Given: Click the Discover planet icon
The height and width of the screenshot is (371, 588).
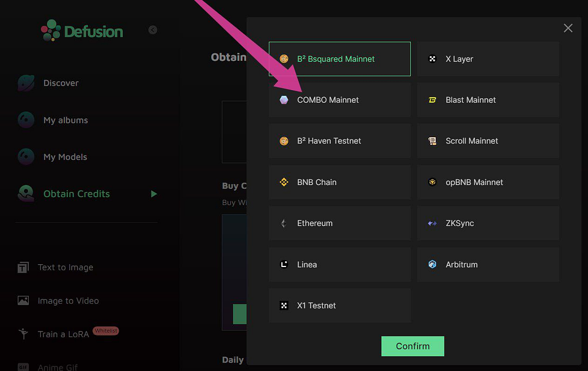Looking at the screenshot, I should tap(26, 83).
